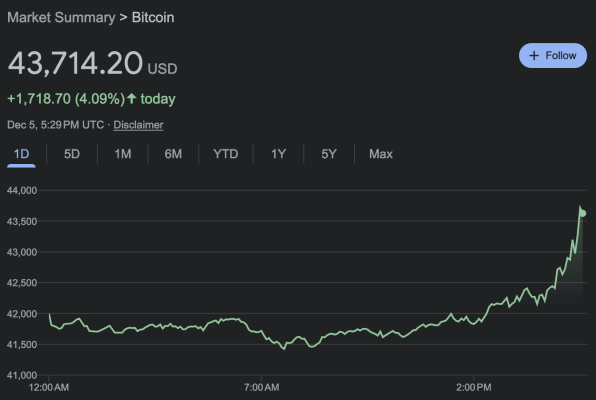The height and width of the screenshot is (400, 596).
Task: Select the 1D time range tab
Action: pyautogui.click(x=21, y=154)
